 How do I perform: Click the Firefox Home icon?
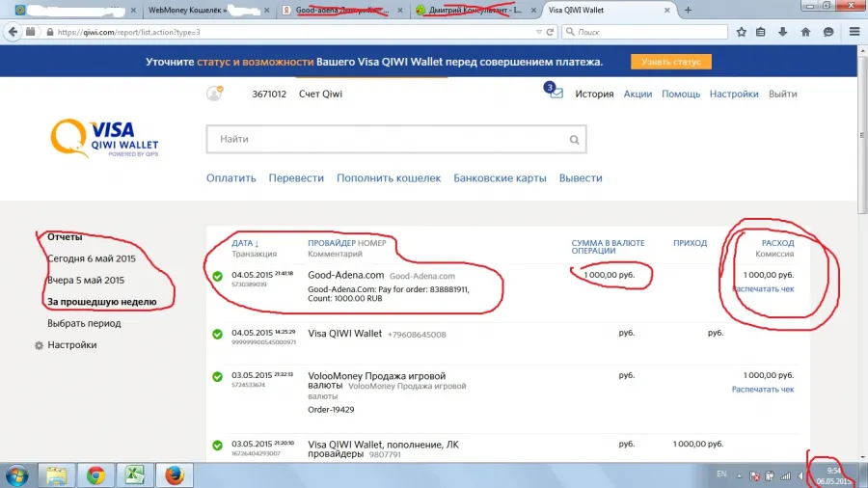805,32
